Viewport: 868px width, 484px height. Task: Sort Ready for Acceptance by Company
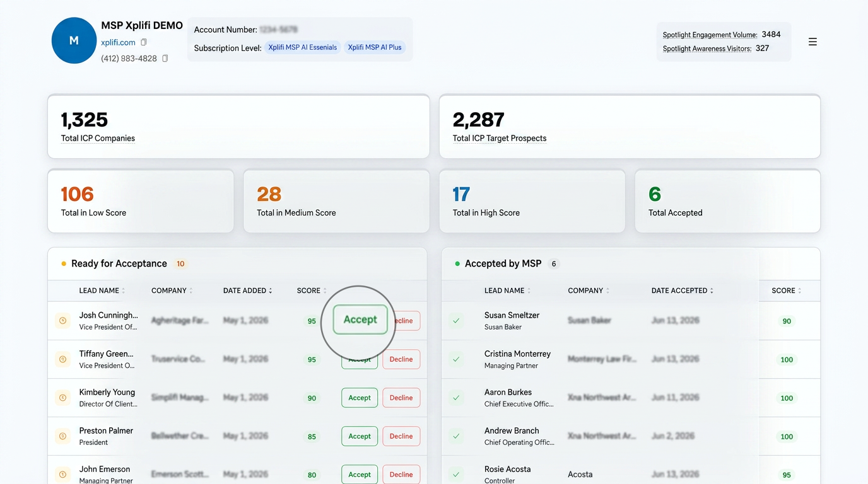(172, 291)
